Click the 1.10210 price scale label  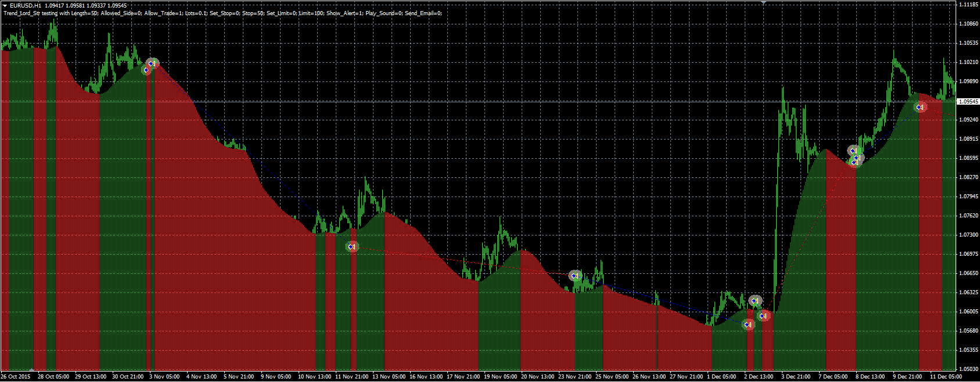[968, 62]
